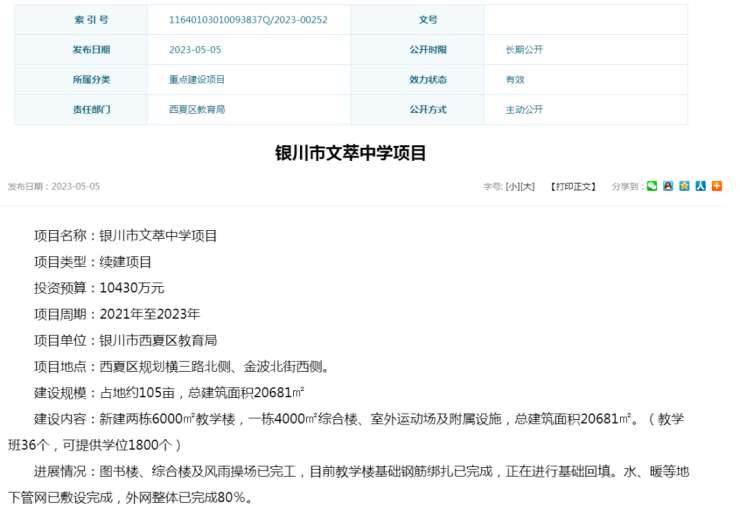
Task: Share the article to WeChat
Action: point(652,186)
